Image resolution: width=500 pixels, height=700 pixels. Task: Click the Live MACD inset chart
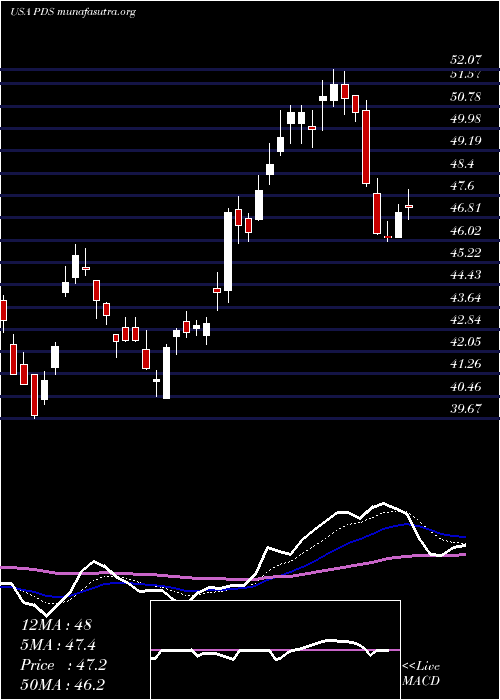click(275, 650)
